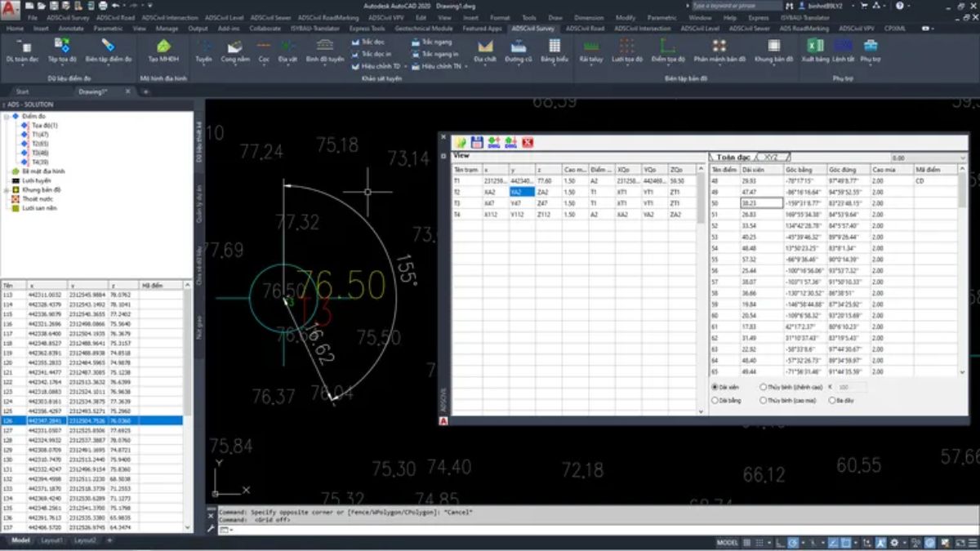
Task: Switch to the Geotechnical Module ribbon tab
Action: tap(424, 28)
